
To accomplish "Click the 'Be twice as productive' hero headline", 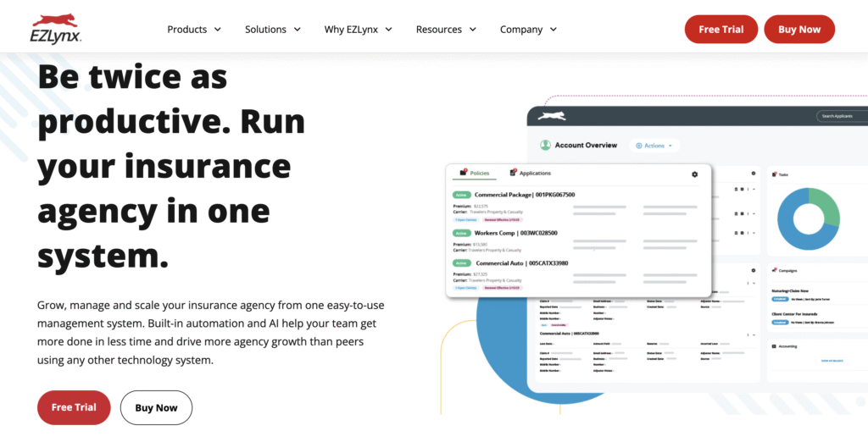I will pos(171,167).
